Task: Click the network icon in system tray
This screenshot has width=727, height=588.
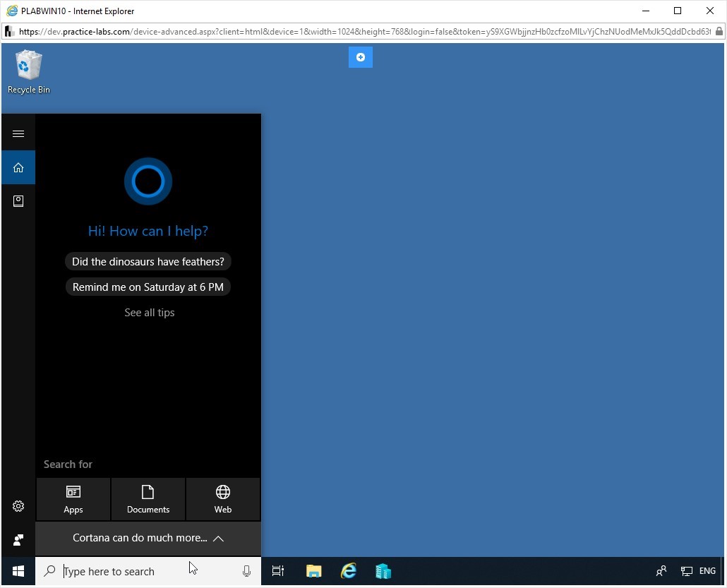Action: (x=687, y=571)
